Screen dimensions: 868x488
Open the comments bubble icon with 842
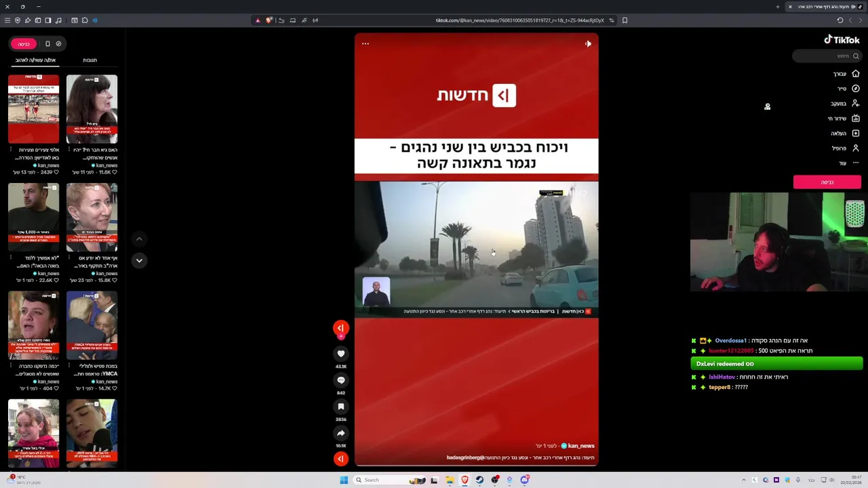[341, 380]
